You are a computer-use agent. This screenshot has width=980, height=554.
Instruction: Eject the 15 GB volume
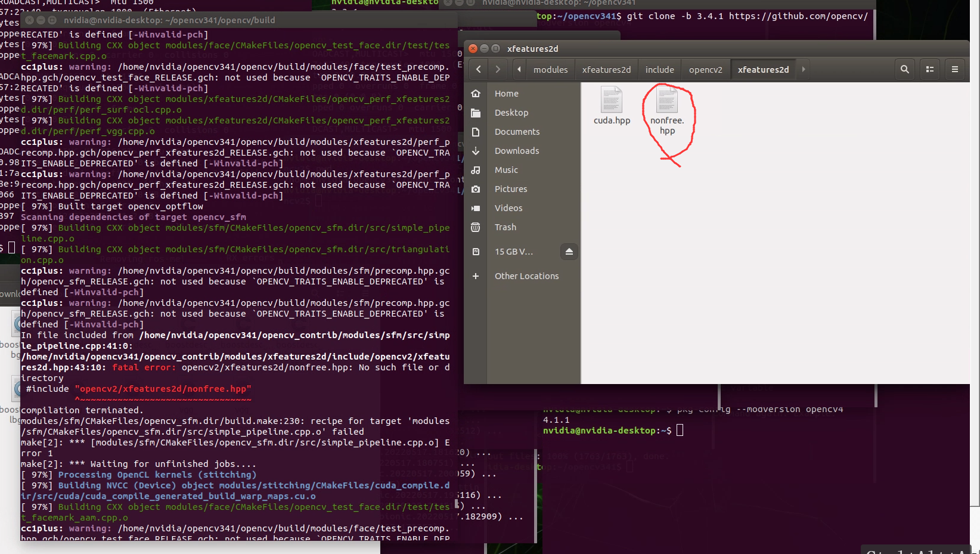point(569,252)
